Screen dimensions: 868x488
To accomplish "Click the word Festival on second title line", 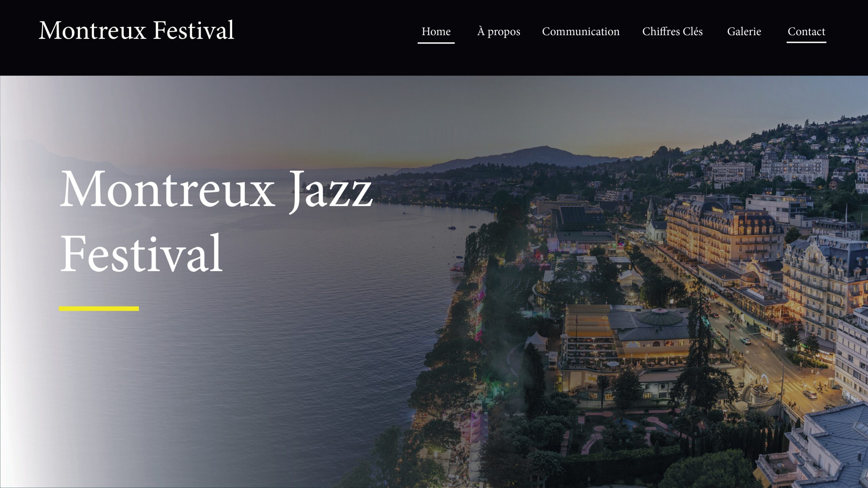I will (x=141, y=253).
